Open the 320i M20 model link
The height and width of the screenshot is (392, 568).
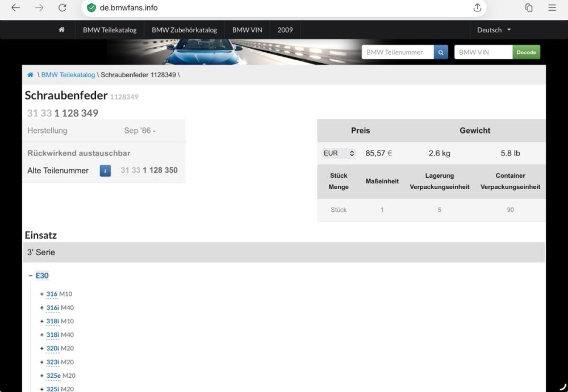(52, 348)
